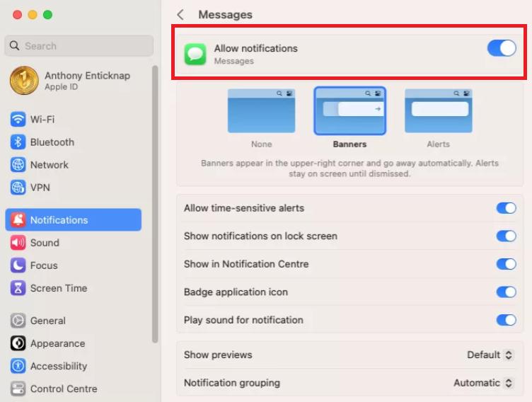
Task: Open Screen Time settings label
Action: (x=59, y=288)
